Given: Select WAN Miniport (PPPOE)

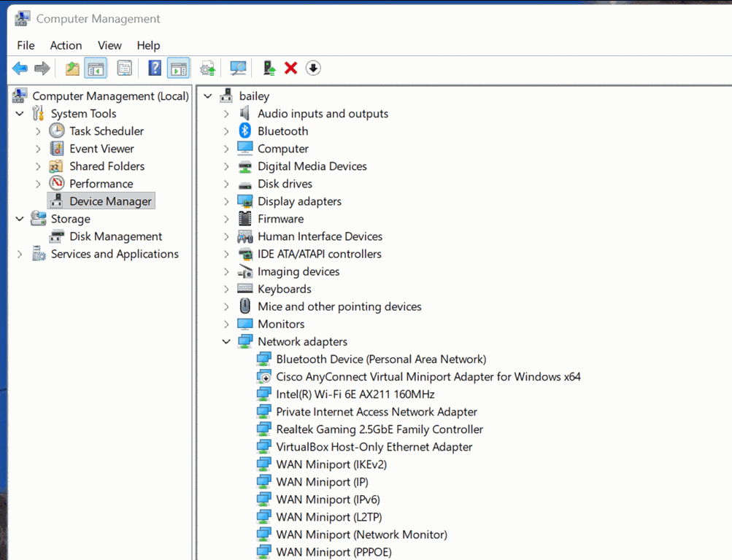Looking at the screenshot, I should pyautogui.click(x=334, y=552).
